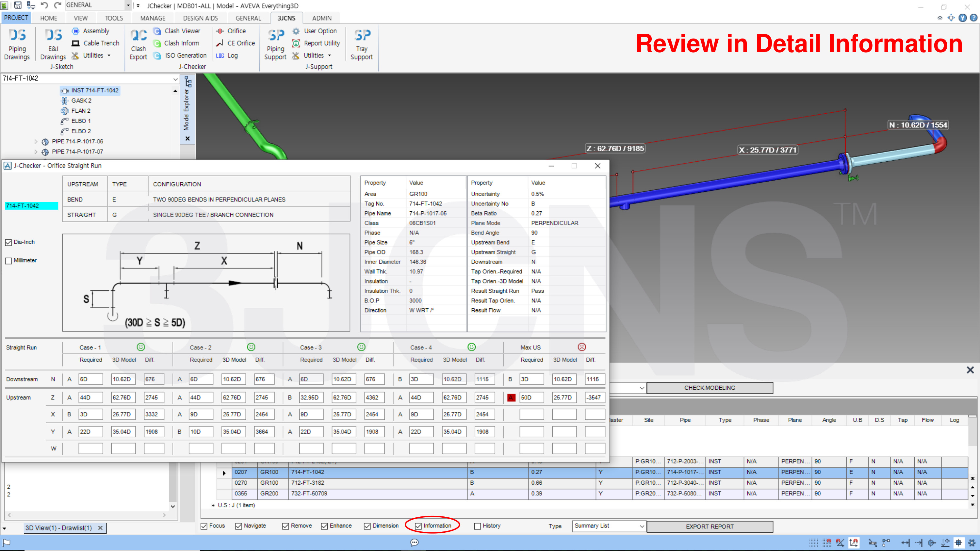Open the DESIGN AIDS ribbon tab
Screen dimensions: 980x551
coord(201,18)
